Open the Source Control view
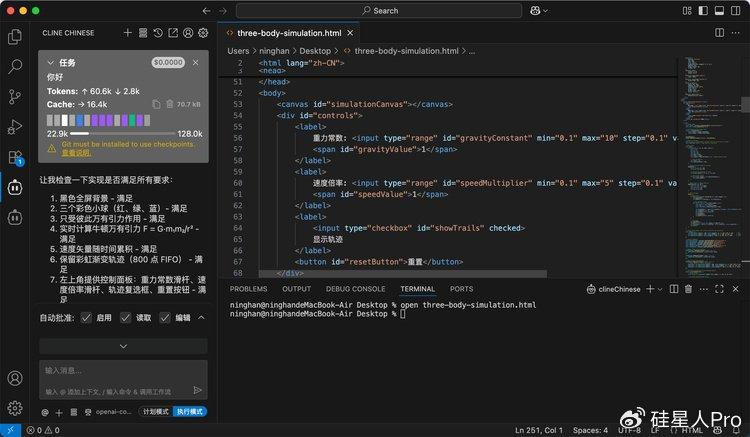 tap(15, 97)
